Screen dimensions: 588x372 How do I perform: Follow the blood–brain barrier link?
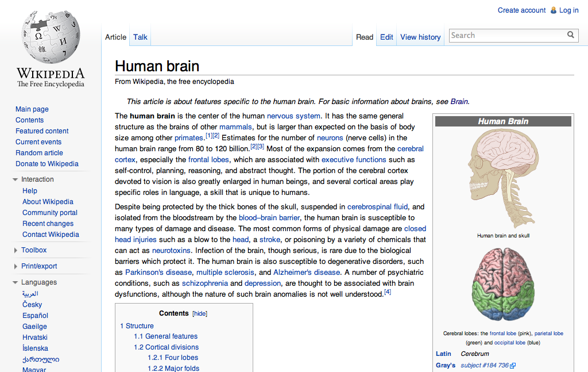pyautogui.click(x=269, y=218)
